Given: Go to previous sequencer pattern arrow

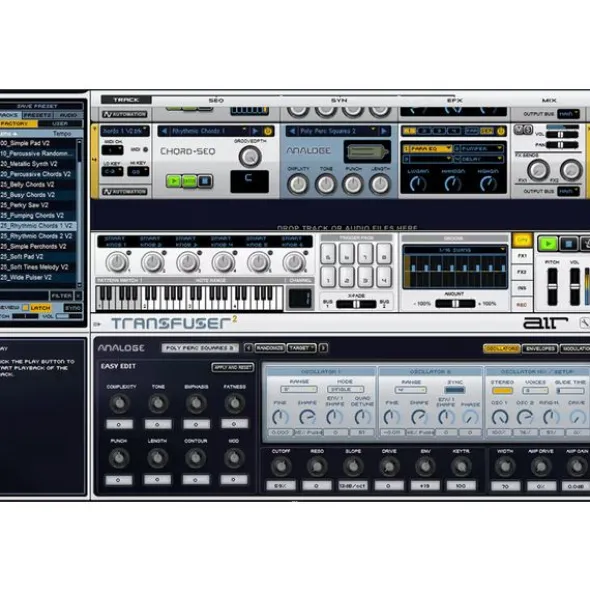Looking at the screenshot, I should 164,131.
